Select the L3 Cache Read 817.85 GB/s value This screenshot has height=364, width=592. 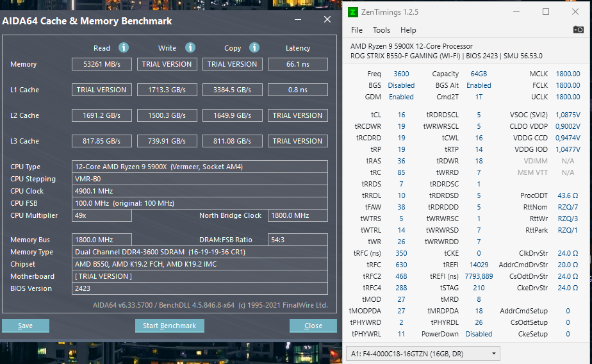click(102, 141)
